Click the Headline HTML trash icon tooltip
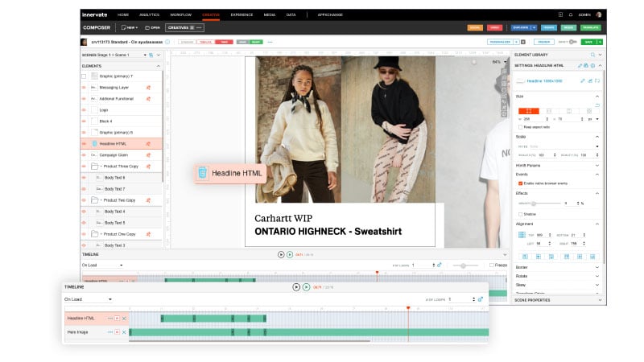 203,172
